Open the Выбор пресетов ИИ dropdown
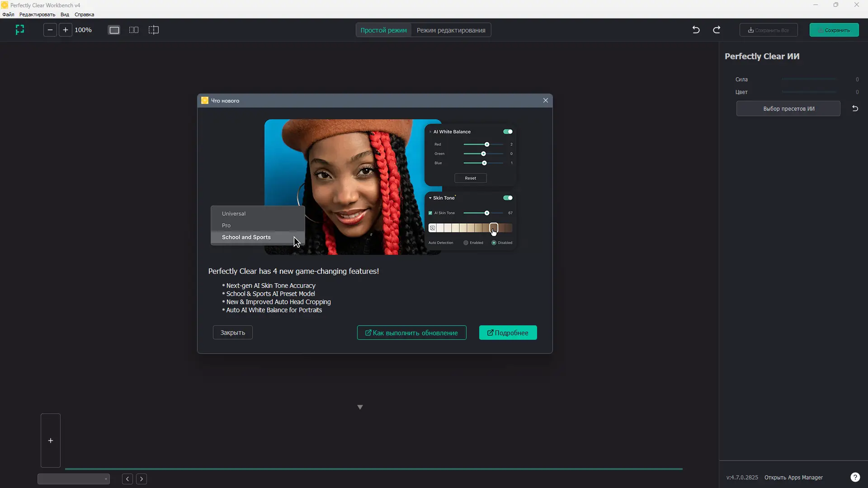 coord(788,108)
